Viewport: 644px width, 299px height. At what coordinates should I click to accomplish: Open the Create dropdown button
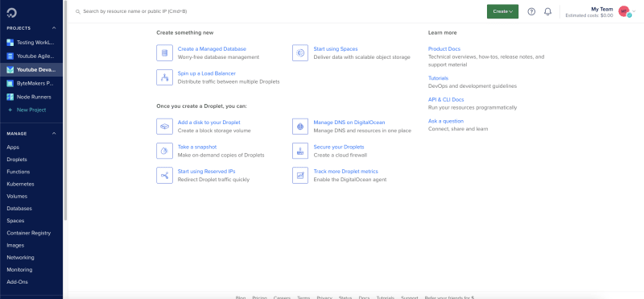pos(502,11)
